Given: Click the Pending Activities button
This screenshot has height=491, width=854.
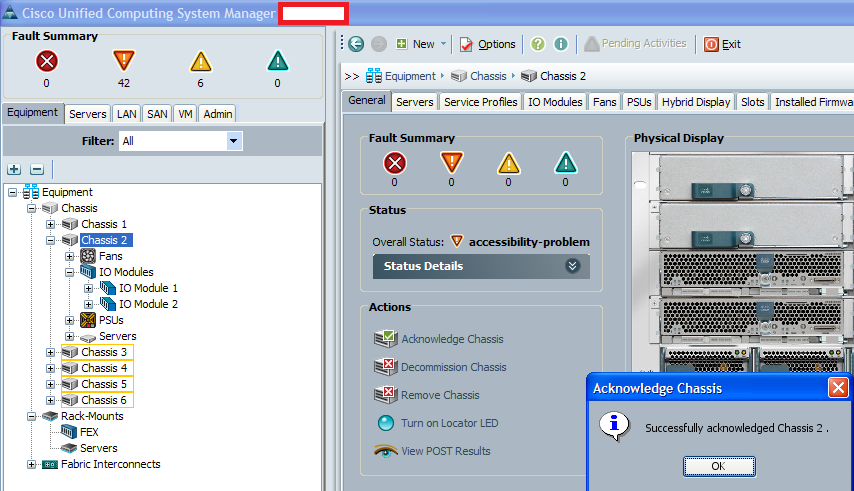Looking at the screenshot, I should coord(635,44).
